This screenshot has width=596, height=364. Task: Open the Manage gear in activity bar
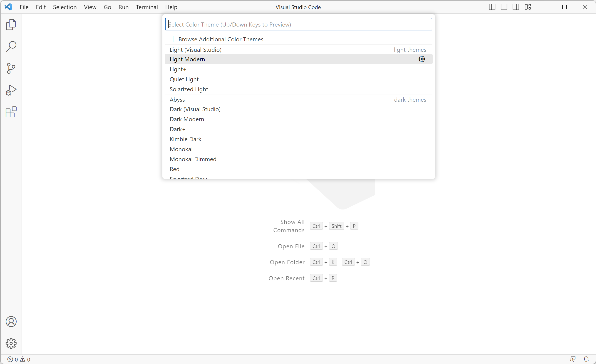click(x=11, y=343)
